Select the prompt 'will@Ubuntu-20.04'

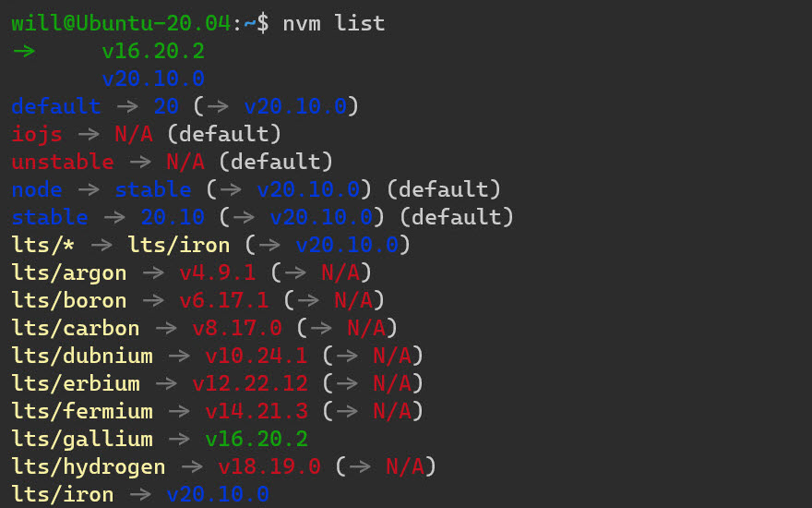pos(121,23)
